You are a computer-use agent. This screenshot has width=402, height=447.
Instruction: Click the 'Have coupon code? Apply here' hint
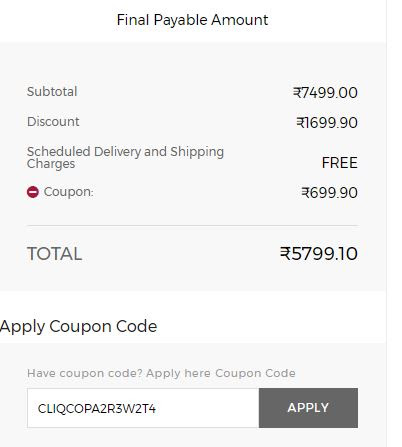(x=119, y=373)
